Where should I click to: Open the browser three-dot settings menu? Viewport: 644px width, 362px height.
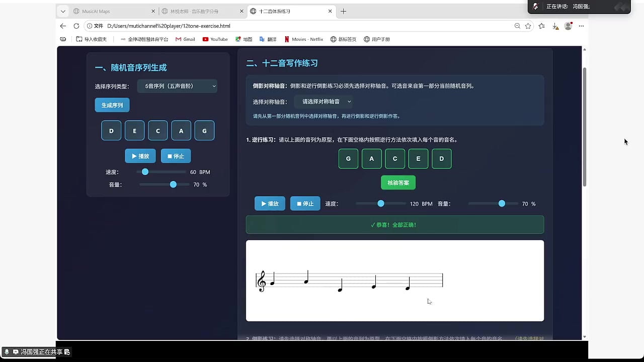pyautogui.click(x=582, y=26)
